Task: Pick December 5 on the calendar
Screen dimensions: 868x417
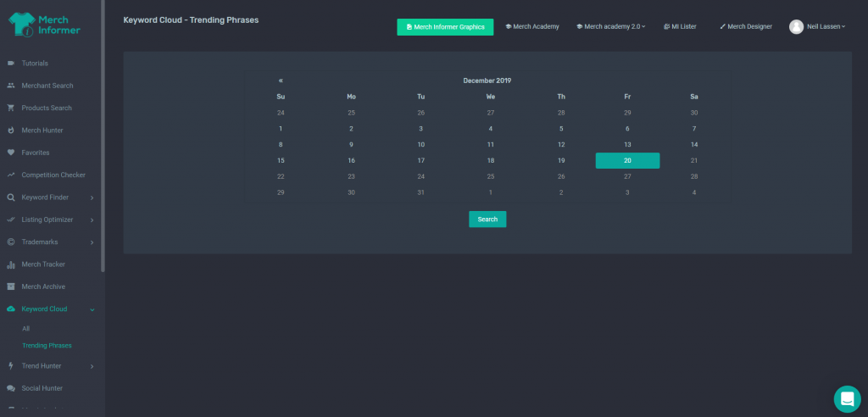Action: [561, 129]
